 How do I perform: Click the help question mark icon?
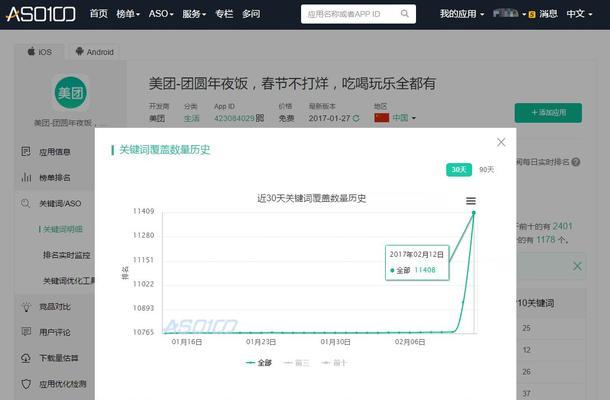click(x=576, y=162)
